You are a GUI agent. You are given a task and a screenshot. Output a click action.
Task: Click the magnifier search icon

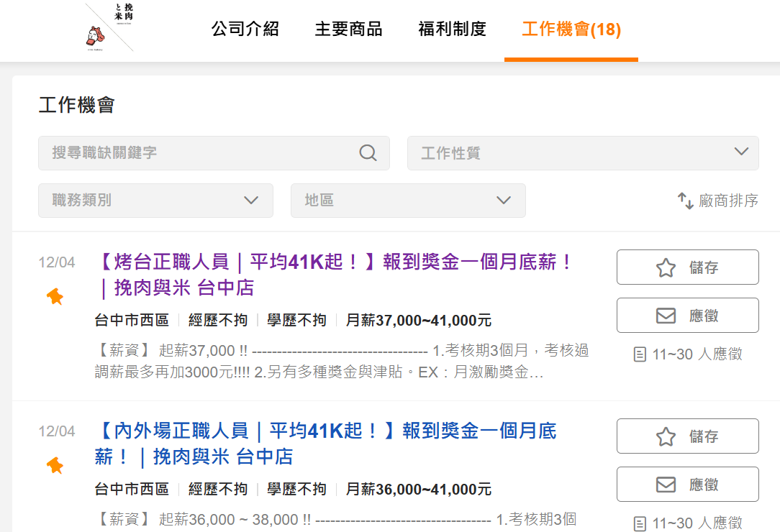tap(368, 153)
